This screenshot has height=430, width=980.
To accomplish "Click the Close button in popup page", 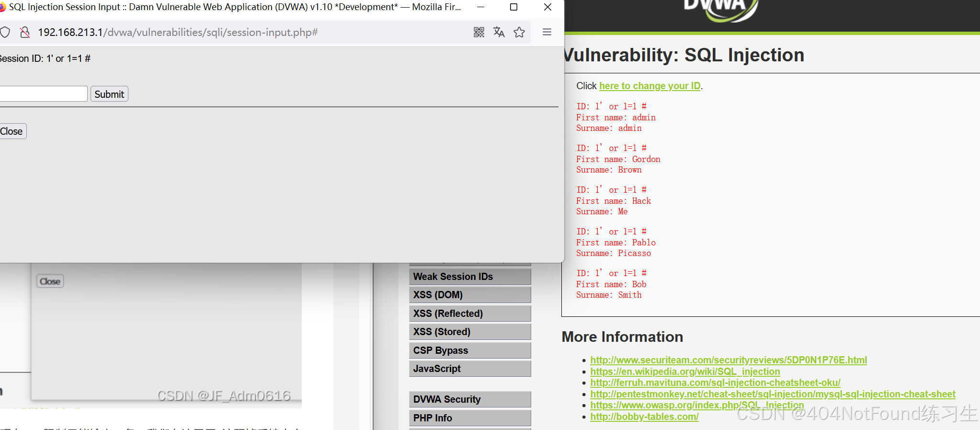I will pos(12,131).
